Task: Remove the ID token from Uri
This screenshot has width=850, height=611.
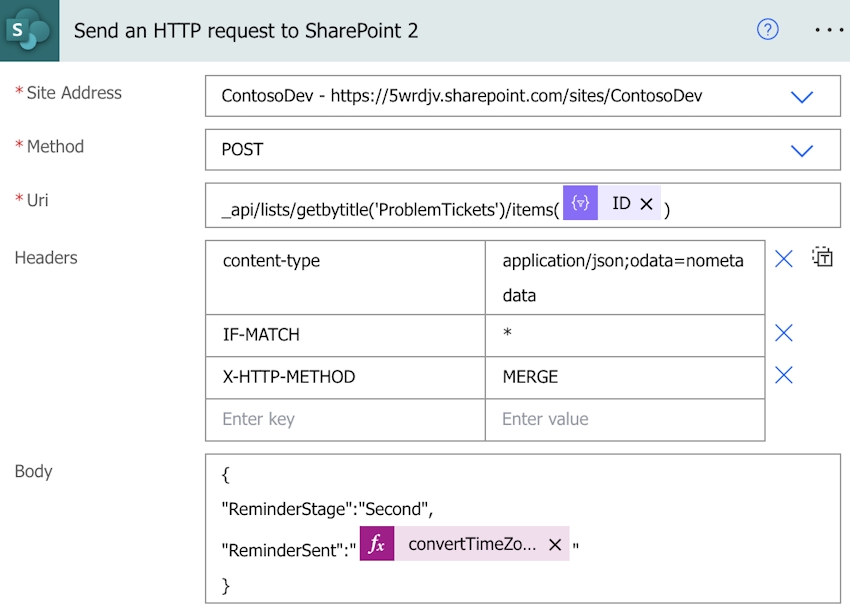Action: [646, 204]
